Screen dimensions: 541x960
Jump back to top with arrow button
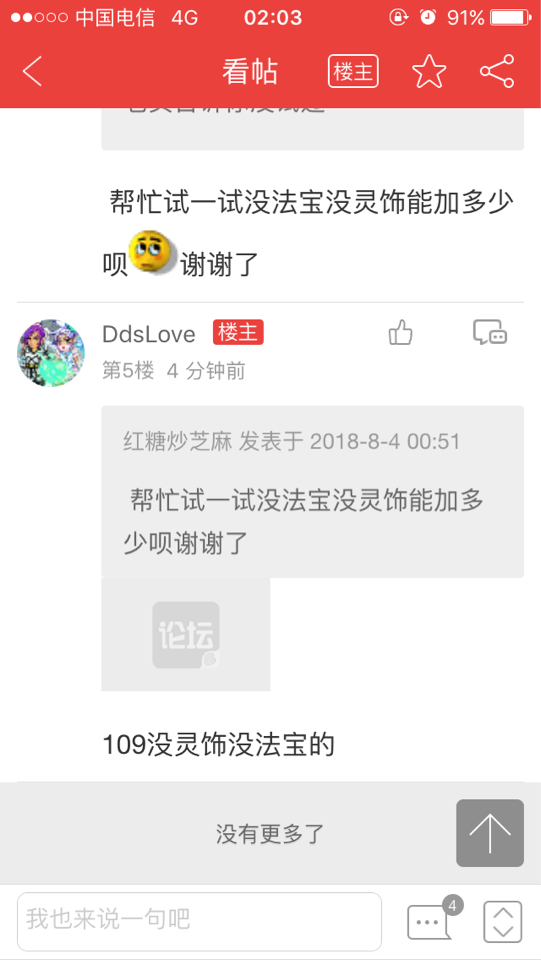pos(490,833)
